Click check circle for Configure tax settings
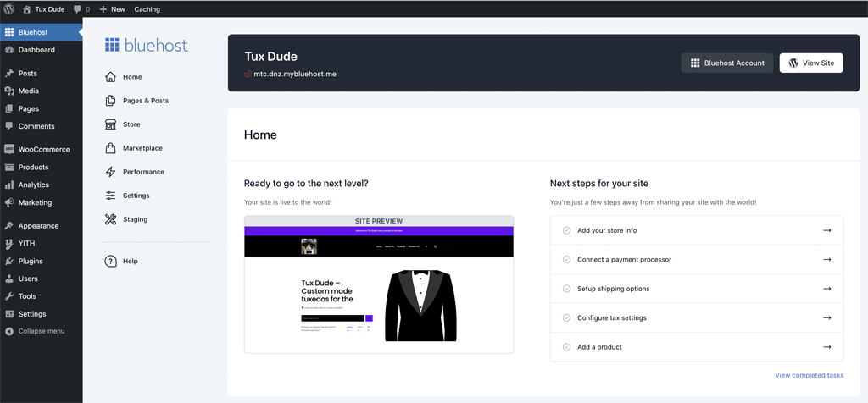The image size is (868, 403). 566,317
